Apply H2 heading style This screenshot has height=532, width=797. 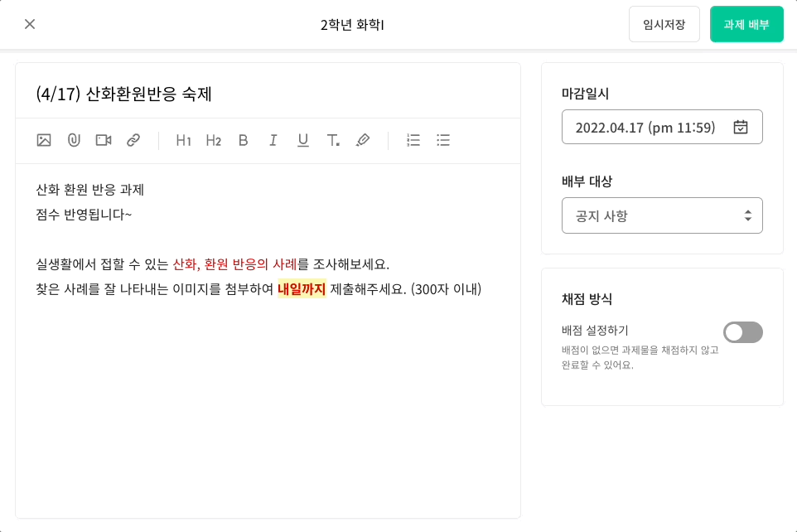(214, 140)
